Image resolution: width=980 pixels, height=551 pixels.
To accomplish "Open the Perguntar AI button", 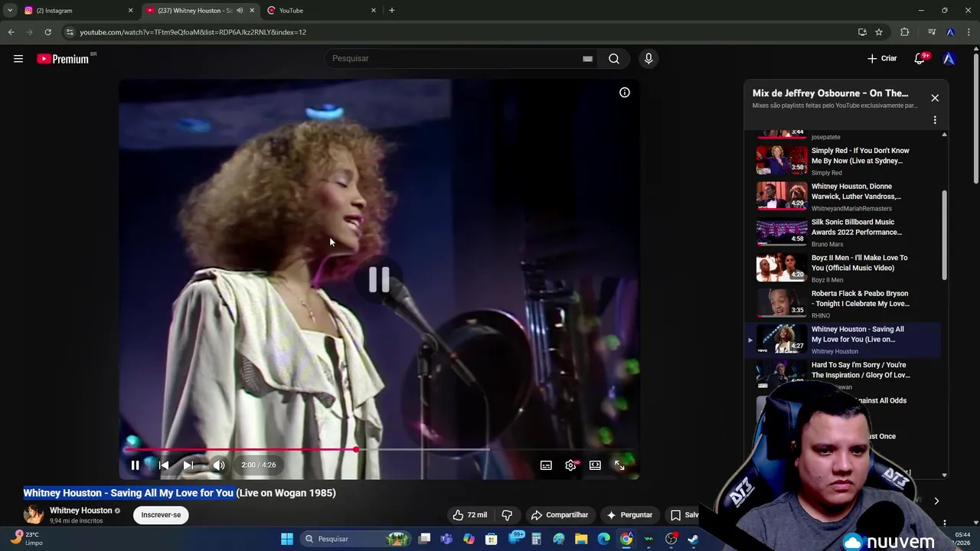I will [629, 515].
